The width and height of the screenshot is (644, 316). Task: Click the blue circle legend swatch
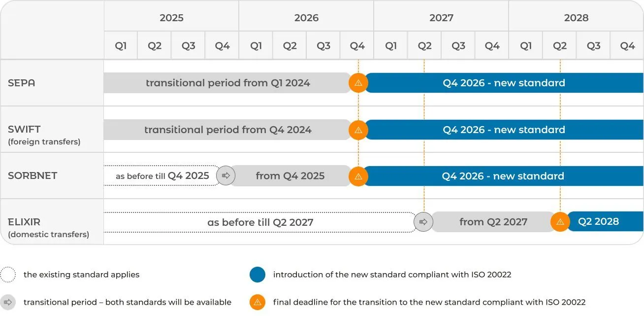pos(257,275)
